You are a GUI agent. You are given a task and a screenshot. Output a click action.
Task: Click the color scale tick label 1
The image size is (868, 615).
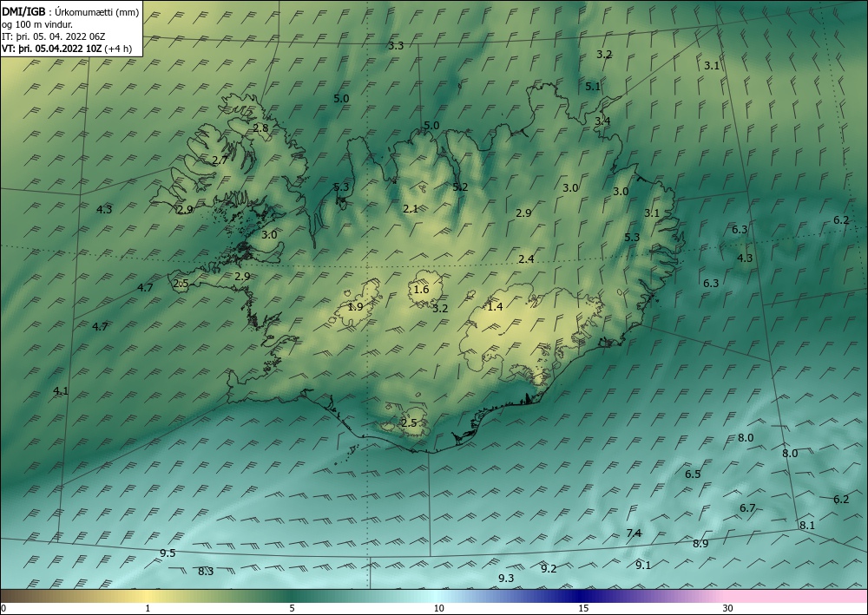[x=148, y=608]
